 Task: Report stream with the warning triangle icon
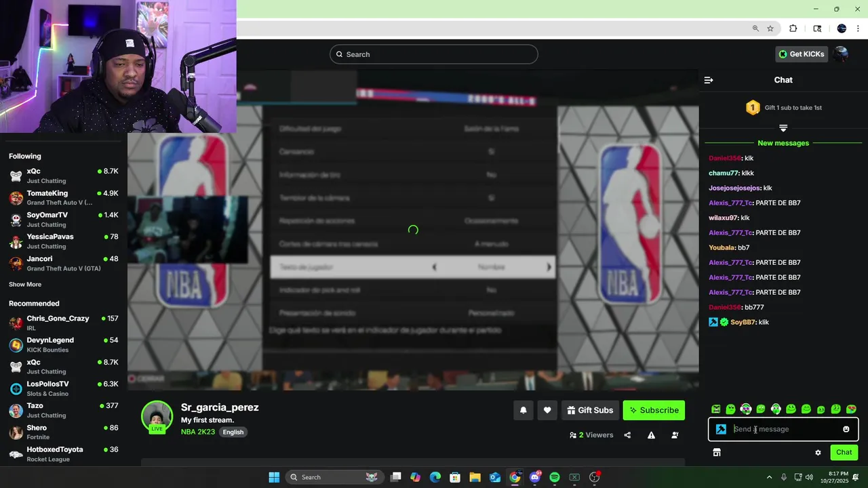(651, 435)
